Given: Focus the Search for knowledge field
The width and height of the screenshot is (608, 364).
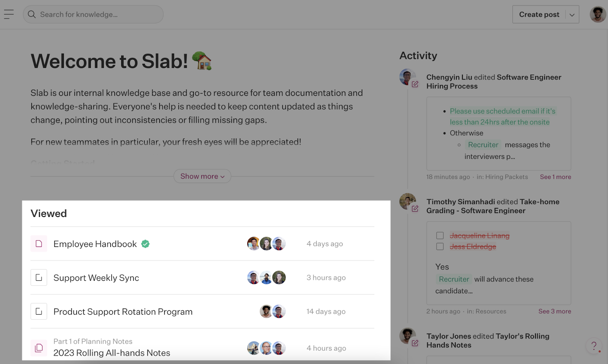Looking at the screenshot, I should [93, 14].
